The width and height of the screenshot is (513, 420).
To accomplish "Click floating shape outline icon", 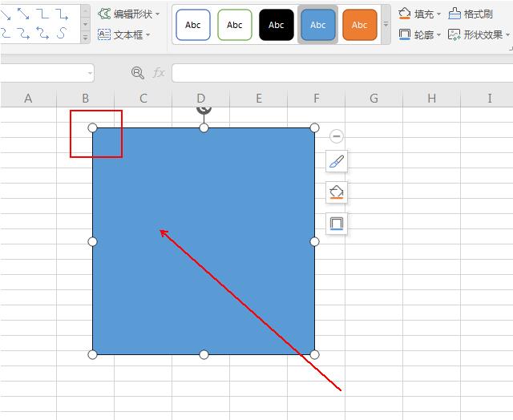I will point(337,224).
